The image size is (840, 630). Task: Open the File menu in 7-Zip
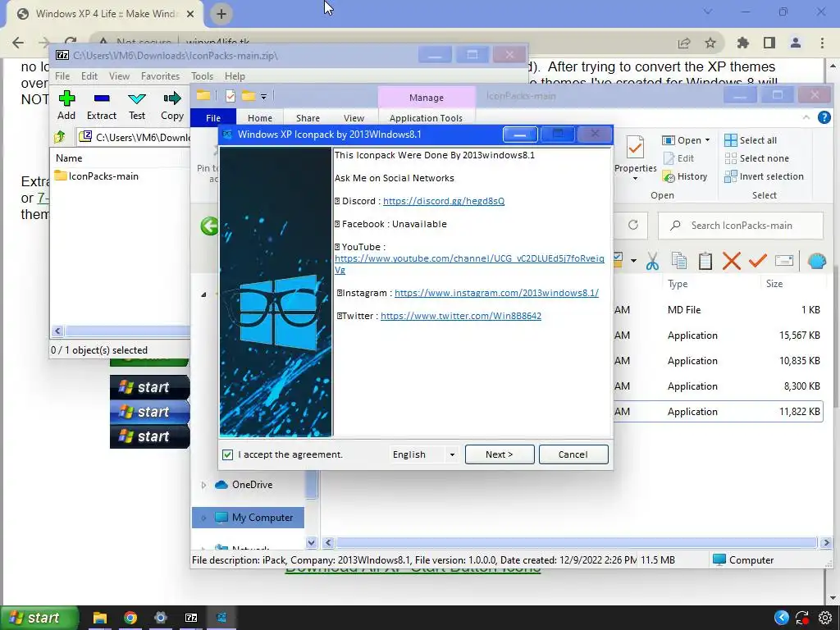coord(62,76)
